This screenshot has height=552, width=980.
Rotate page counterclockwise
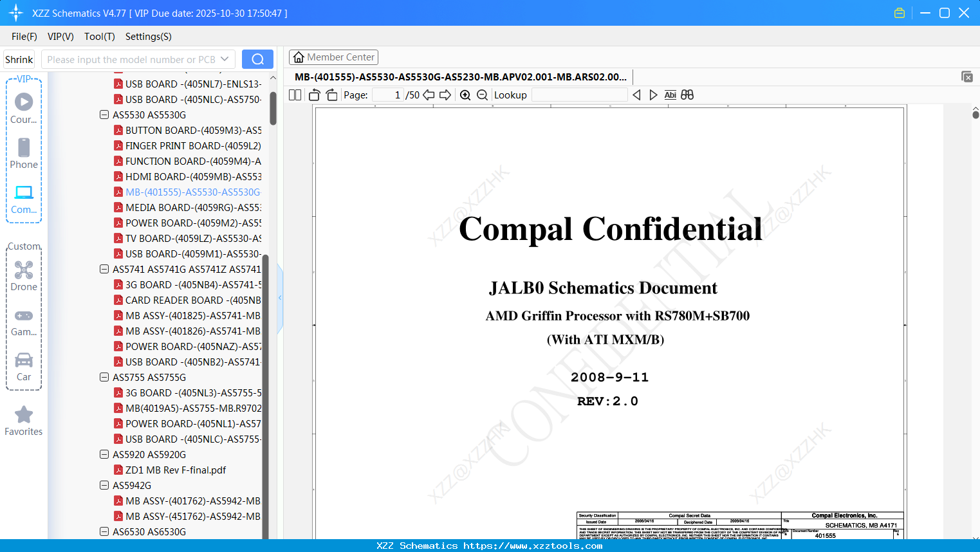(x=315, y=95)
